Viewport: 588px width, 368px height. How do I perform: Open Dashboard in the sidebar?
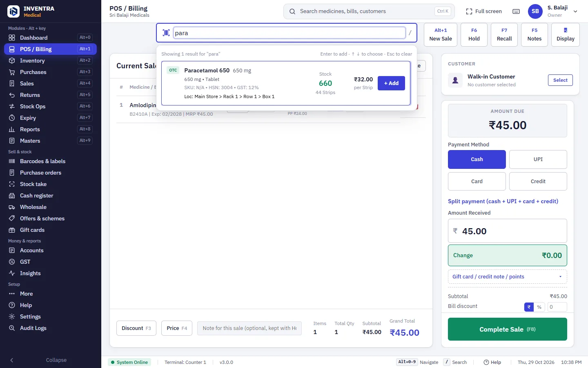pos(50,38)
